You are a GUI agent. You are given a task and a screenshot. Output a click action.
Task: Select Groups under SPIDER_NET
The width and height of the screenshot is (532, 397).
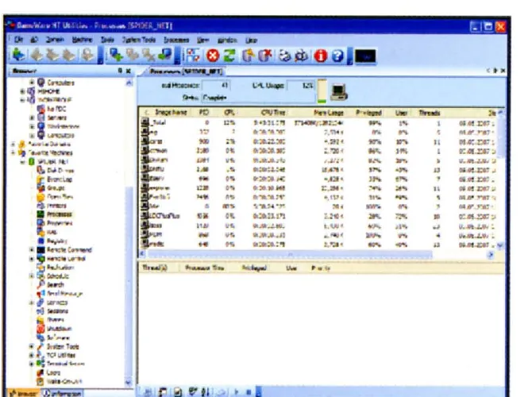click(56, 188)
